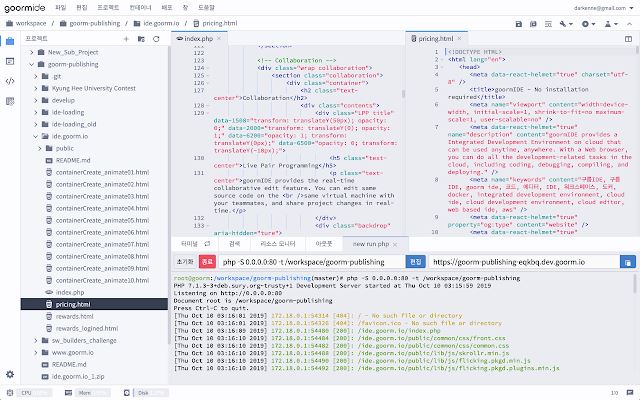Close the pricing.html tab
The image size is (640, 400).
click(x=459, y=38)
